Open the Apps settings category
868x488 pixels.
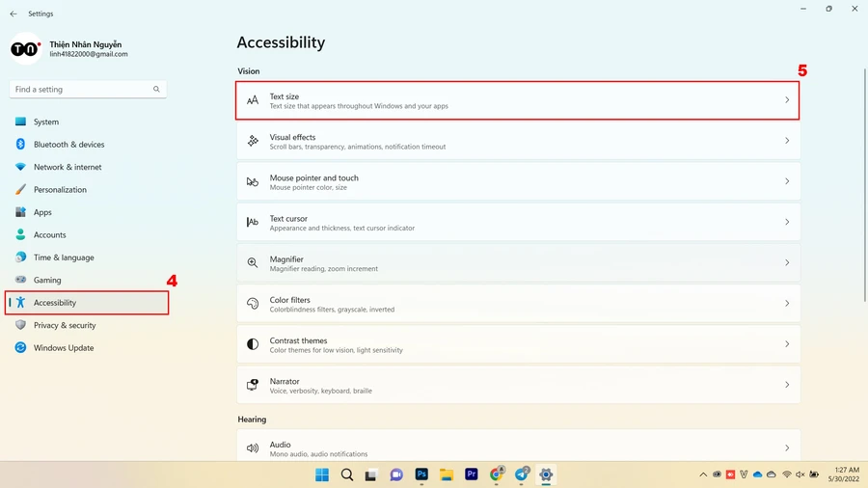[86, 212]
